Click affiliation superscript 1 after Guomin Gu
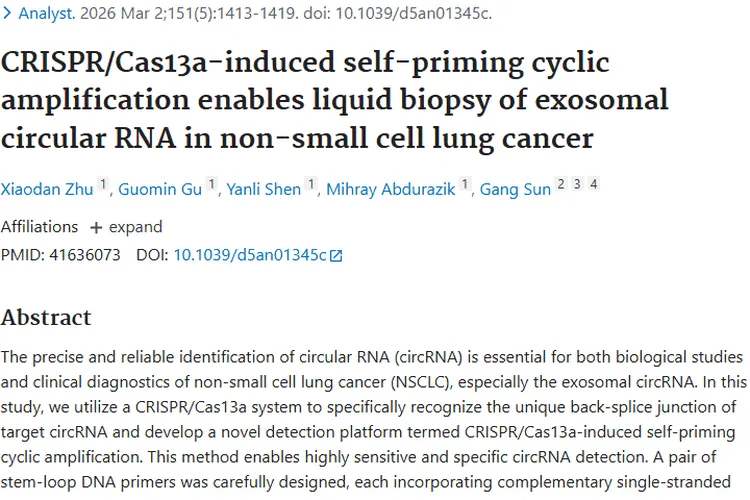The width and height of the screenshot is (750, 500). coord(211,185)
